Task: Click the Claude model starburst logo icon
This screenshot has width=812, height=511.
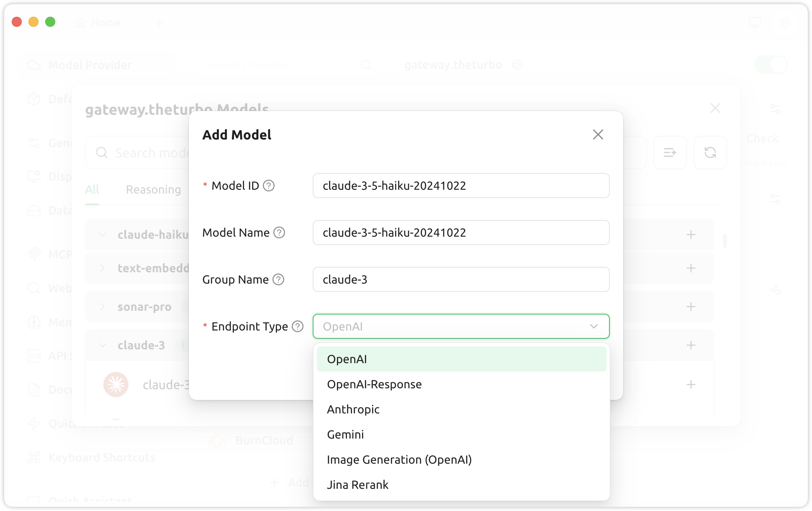Action: (116, 384)
